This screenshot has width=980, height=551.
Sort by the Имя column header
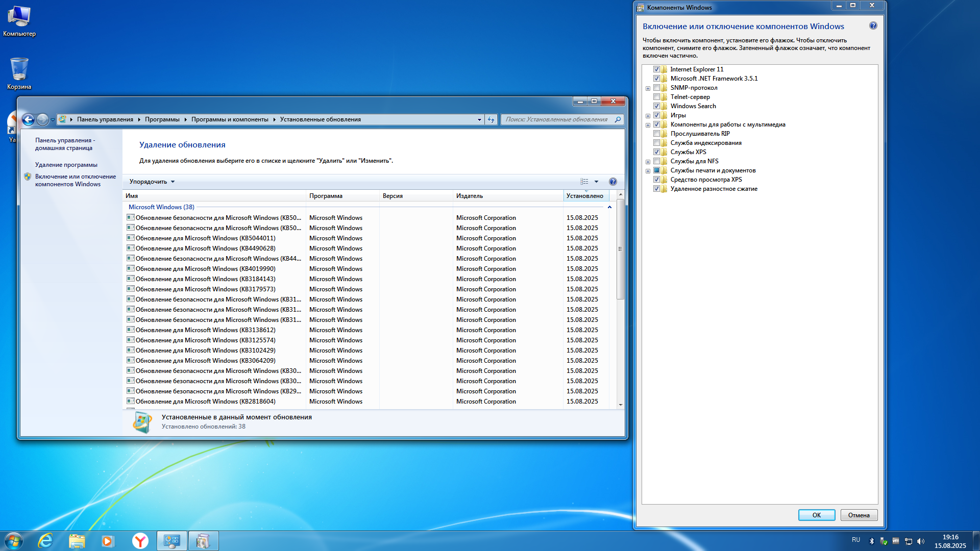[x=214, y=196]
